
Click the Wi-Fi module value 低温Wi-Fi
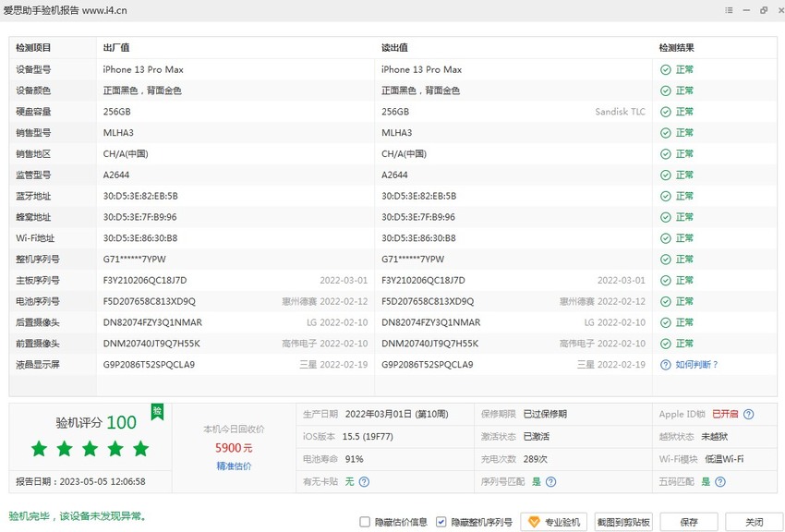point(724,459)
